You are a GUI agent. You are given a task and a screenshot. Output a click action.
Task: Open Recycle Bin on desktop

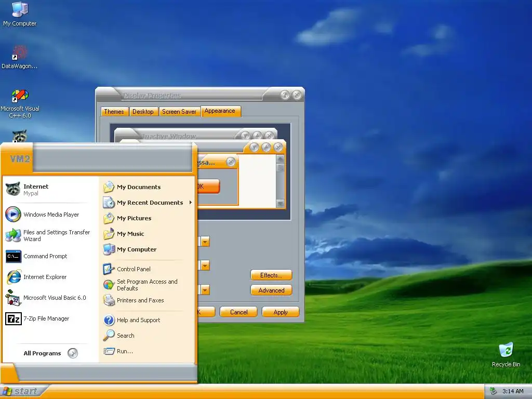pyautogui.click(x=506, y=354)
